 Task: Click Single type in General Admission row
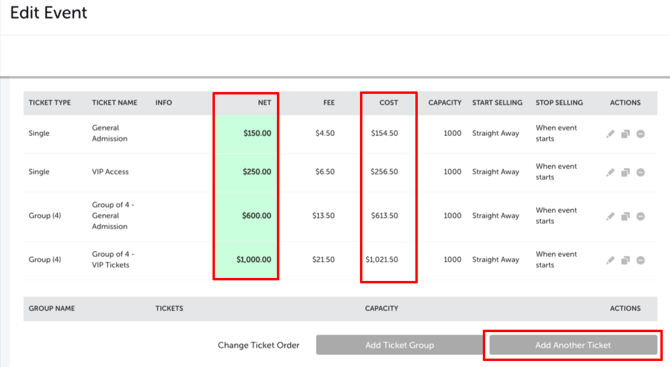(x=39, y=133)
